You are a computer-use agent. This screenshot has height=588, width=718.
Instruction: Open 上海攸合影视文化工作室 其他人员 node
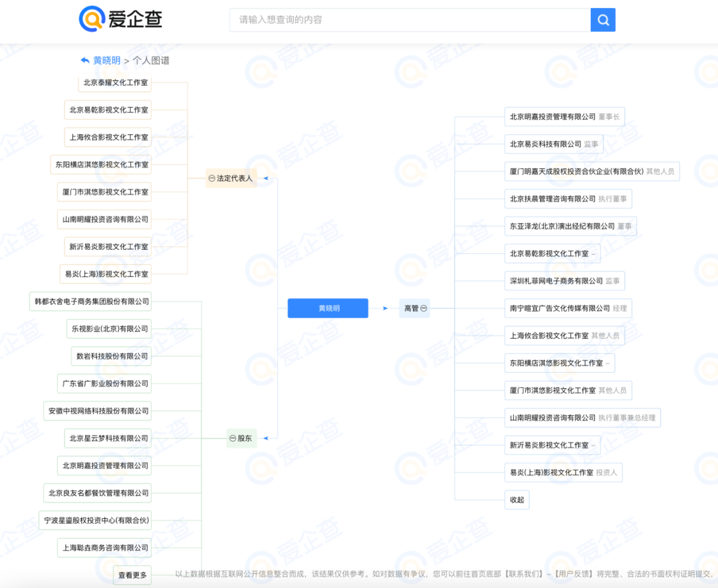pos(564,336)
